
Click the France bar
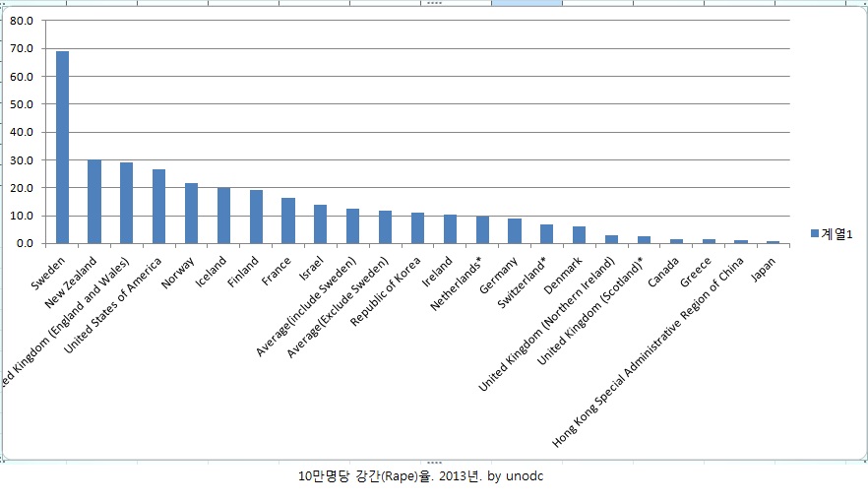click(x=288, y=220)
